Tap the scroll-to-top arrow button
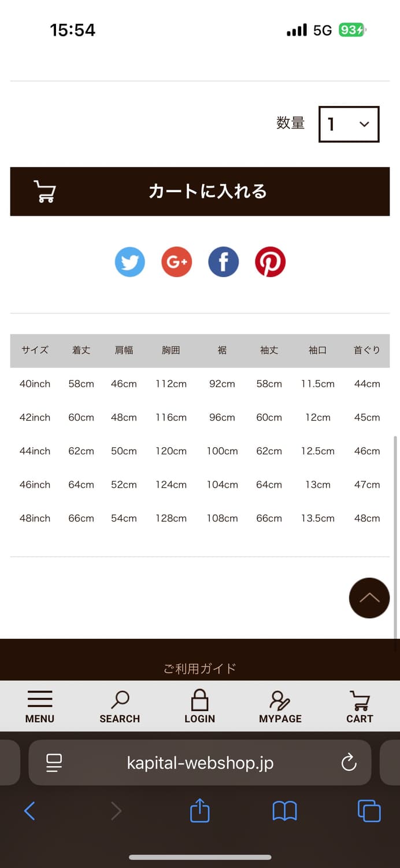Viewport: 400px width, 868px height. (x=369, y=598)
